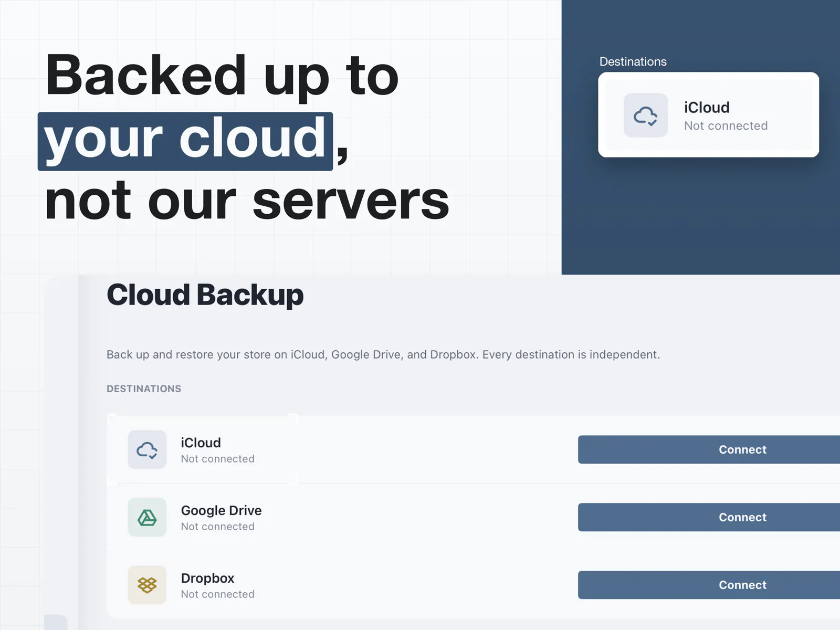The width and height of the screenshot is (840, 630).
Task: Click the iCloud icon in the destinations list
Action: (147, 450)
